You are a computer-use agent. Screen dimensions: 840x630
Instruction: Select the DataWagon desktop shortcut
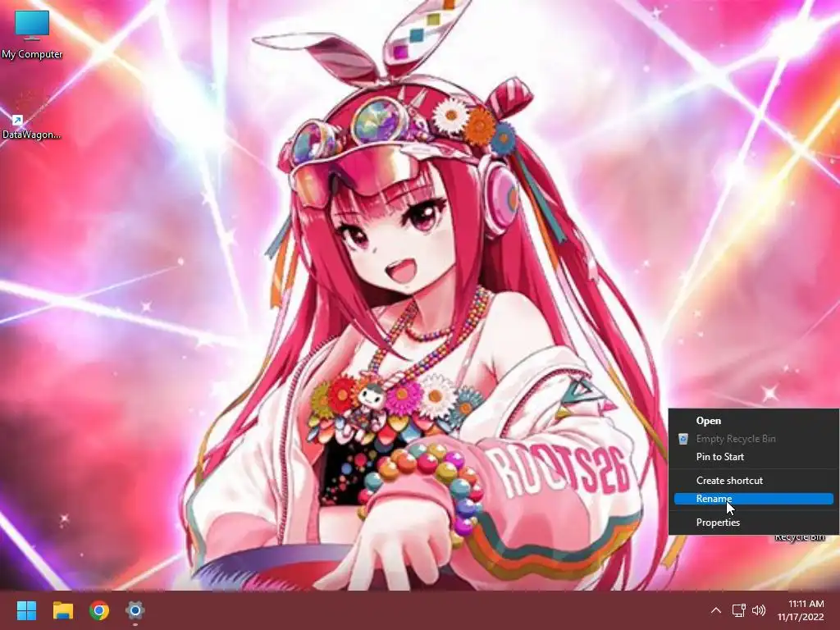tap(31, 120)
